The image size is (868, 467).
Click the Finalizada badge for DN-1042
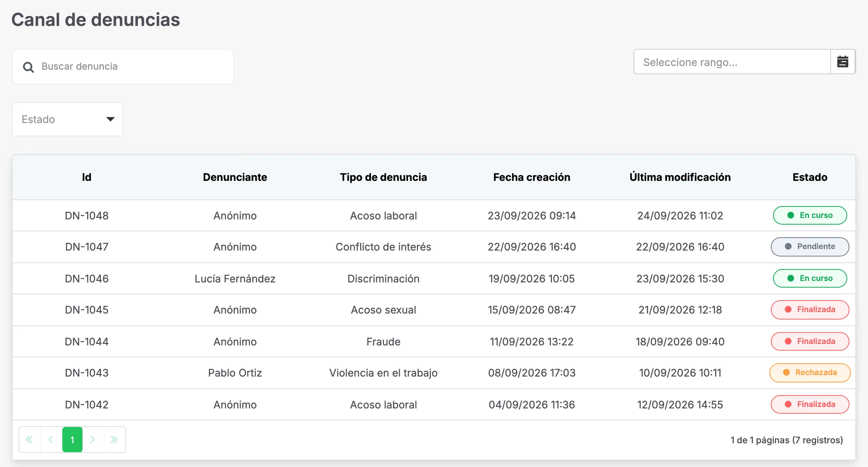(810, 404)
